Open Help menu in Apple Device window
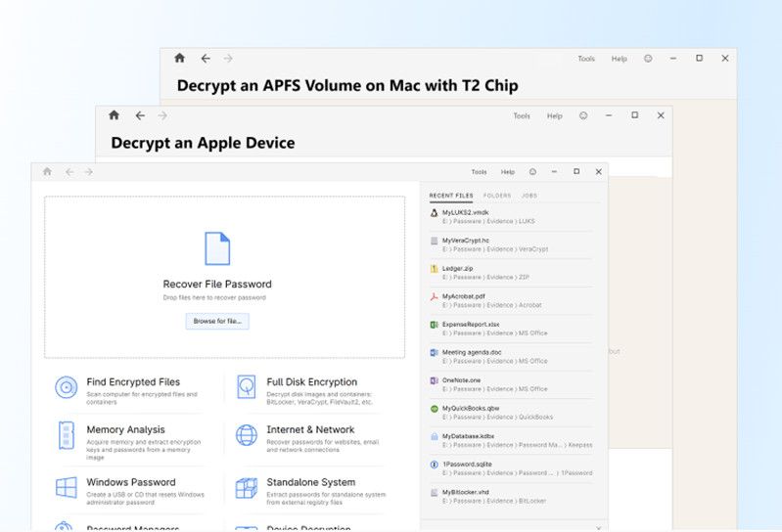 click(555, 116)
